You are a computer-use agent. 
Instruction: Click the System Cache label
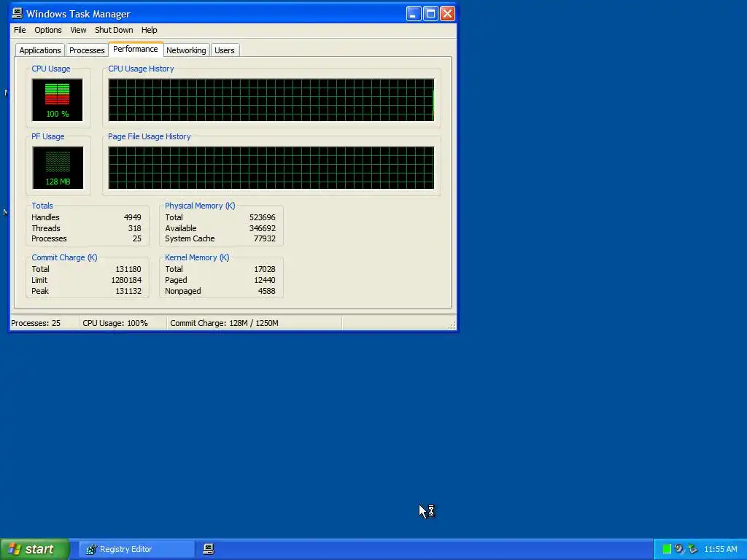pyautogui.click(x=190, y=238)
